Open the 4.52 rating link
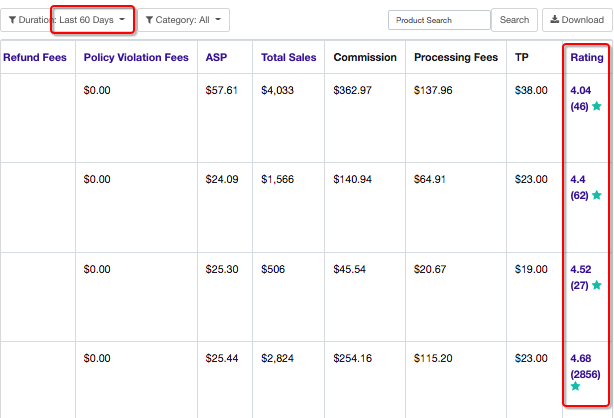614x418 pixels. [x=583, y=269]
